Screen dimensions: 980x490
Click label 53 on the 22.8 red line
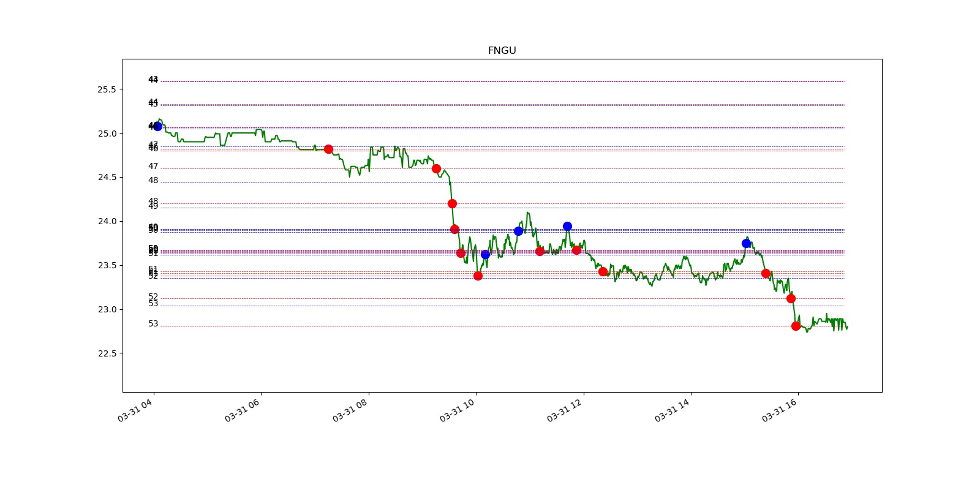(x=153, y=324)
